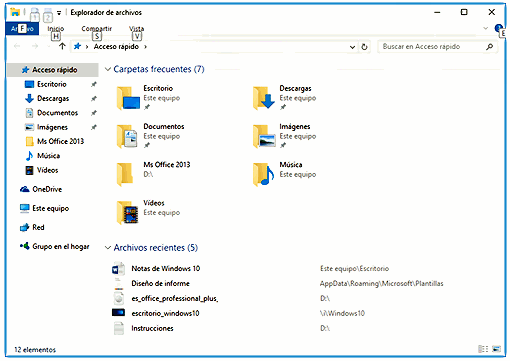Viewport: 510px width, 361px height.
Task: Open the Archivo ribbon tab
Action: (22, 29)
